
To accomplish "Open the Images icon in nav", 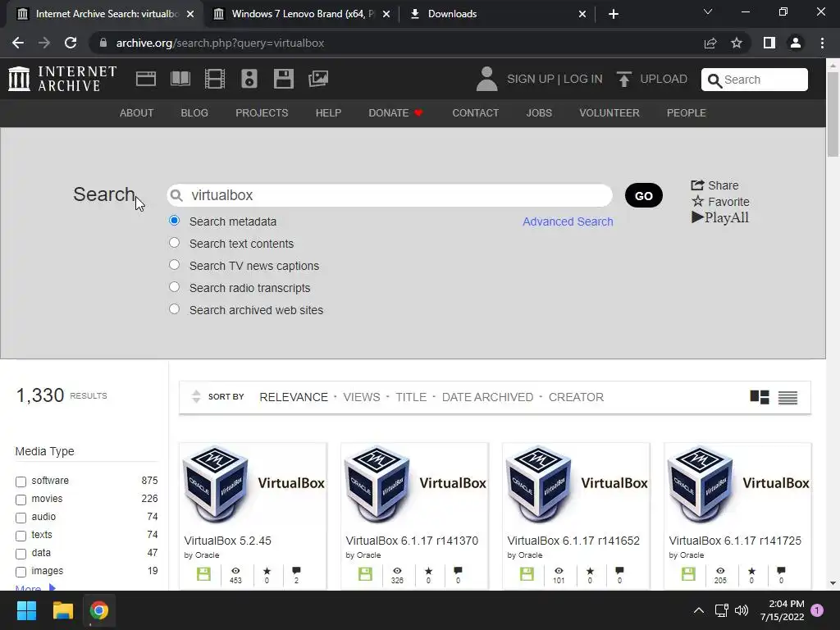I will 318,79.
